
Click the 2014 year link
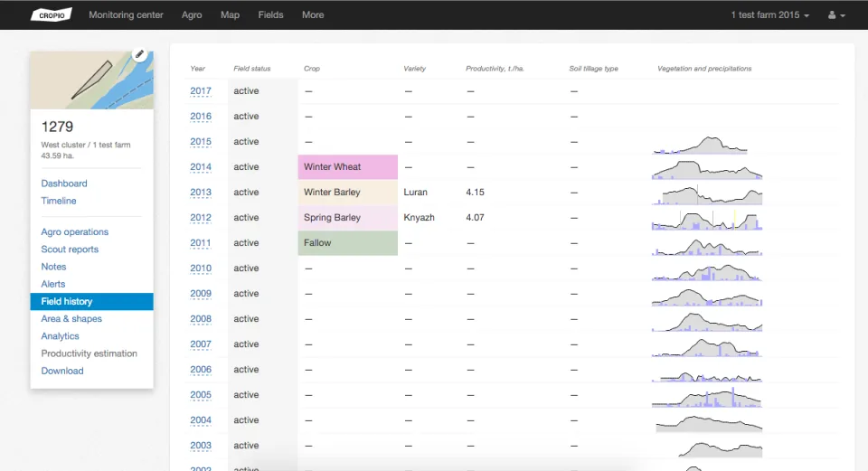pos(201,166)
